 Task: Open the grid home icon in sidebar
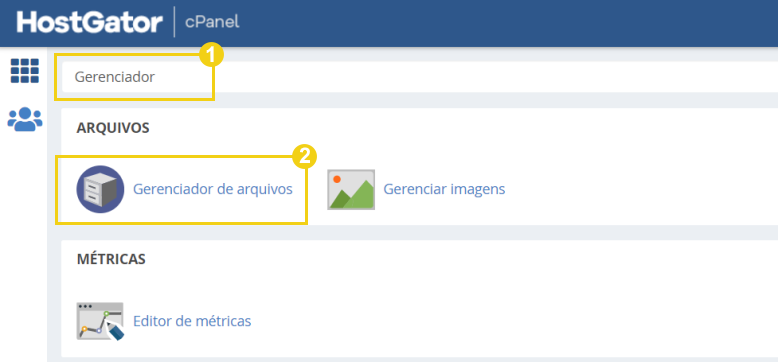click(x=25, y=70)
